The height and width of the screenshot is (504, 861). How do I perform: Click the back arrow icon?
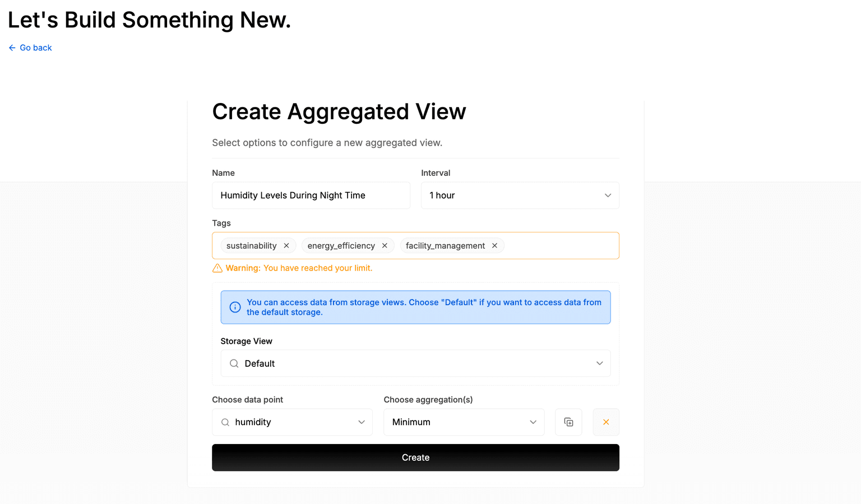(12, 48)
